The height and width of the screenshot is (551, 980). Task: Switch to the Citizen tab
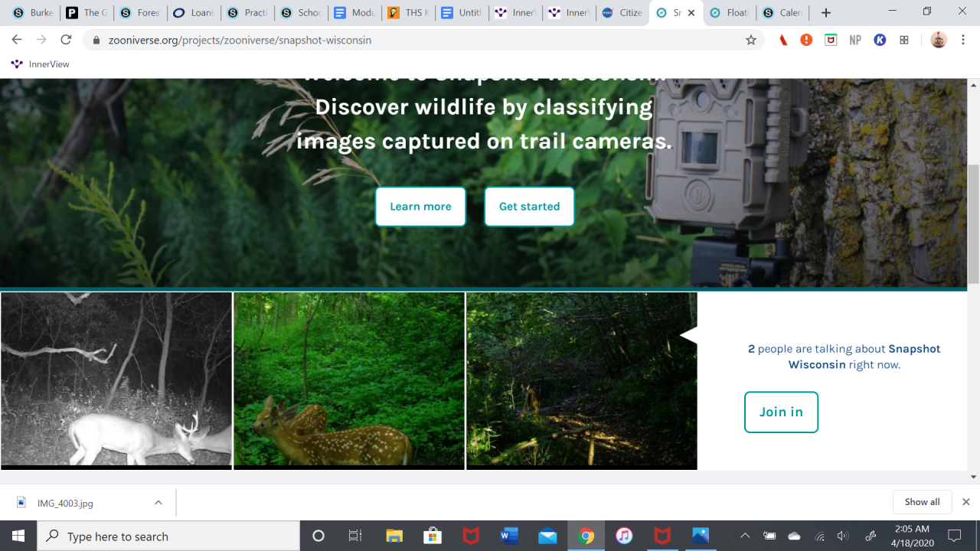623,13
